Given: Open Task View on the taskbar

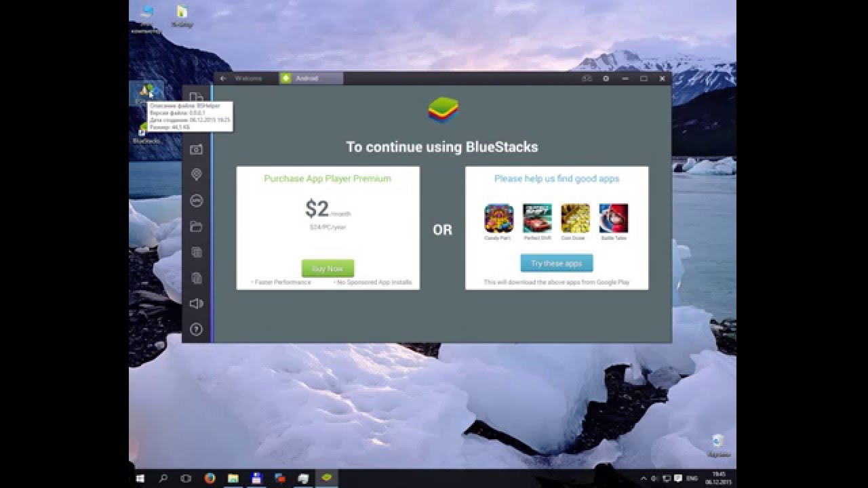Looking at the screenshot, I should (186, 479).
